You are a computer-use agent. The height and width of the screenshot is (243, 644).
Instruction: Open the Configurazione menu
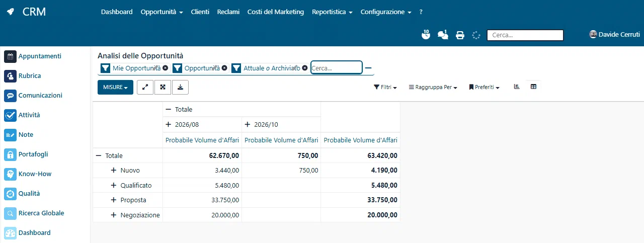[386, 12]
